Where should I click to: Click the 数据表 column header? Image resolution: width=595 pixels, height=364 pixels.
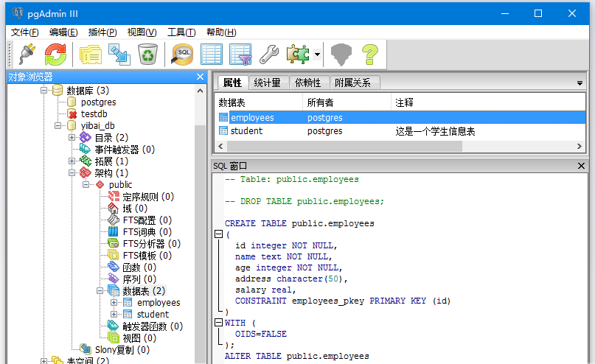pyautogui.click(x=259, y=102)
